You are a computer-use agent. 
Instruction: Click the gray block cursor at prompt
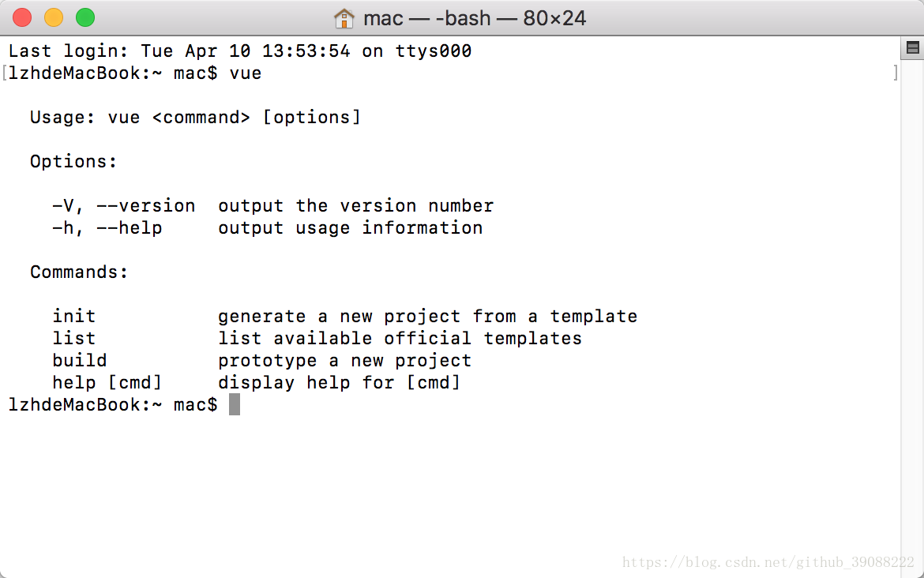(x=235, y=405)
